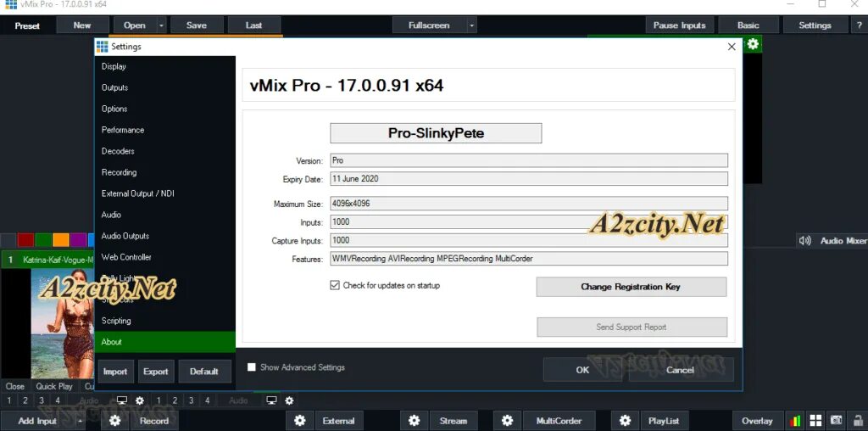Click New preset button
The height and width of the screenshot is (431, 868).
tap(82, 25)
